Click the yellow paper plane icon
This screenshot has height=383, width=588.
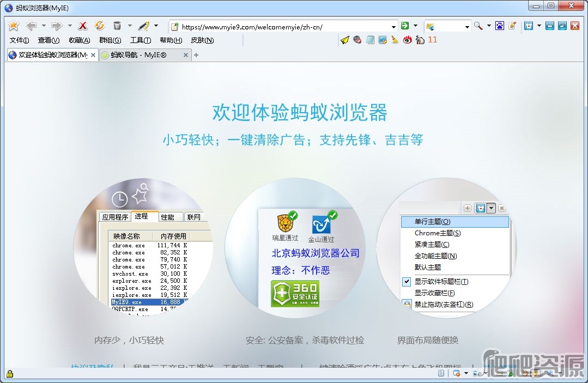click(x=344, y=40)
